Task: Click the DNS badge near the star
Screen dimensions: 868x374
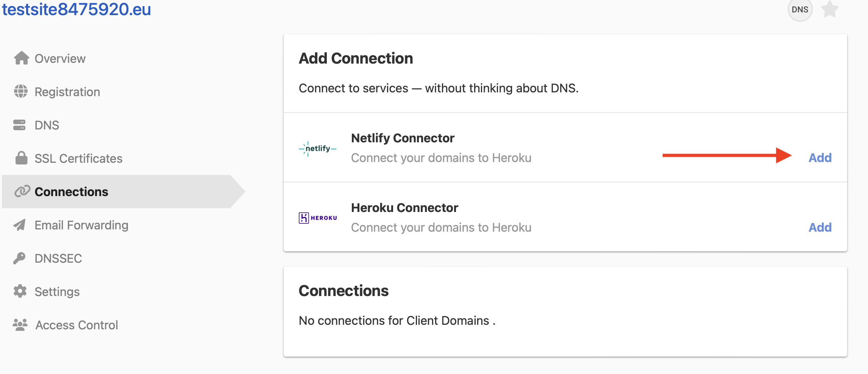Action: click(800, 10)
